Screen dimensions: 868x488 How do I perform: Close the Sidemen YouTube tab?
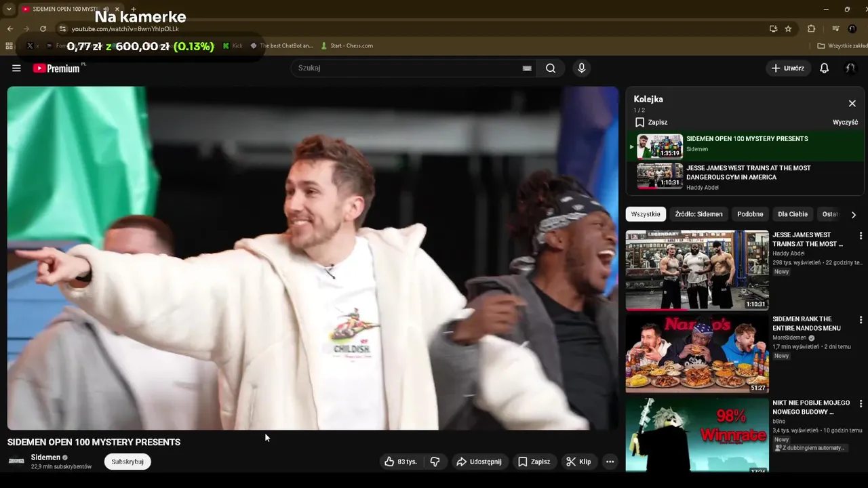117,9
